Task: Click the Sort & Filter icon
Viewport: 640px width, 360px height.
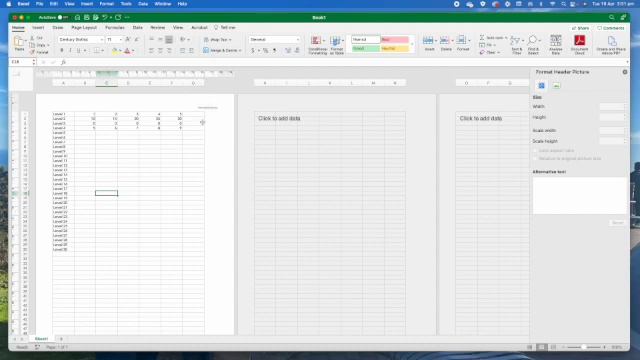Action: click(x=516, y=40)
